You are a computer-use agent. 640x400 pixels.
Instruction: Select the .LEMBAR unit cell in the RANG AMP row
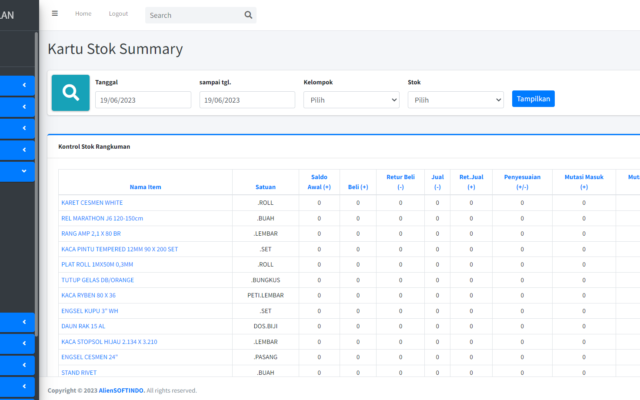click(265, 233)
